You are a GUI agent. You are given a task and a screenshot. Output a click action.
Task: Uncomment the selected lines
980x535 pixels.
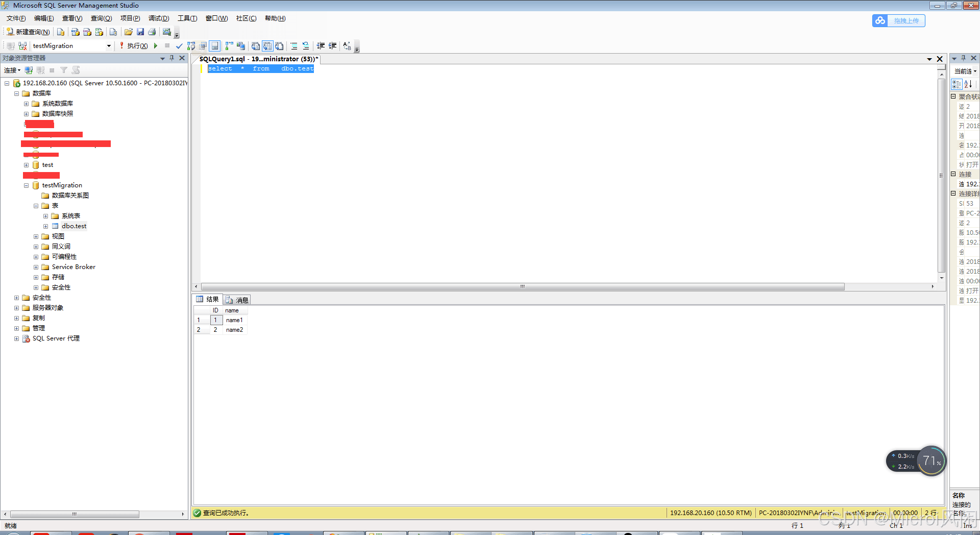pos(306,46)
